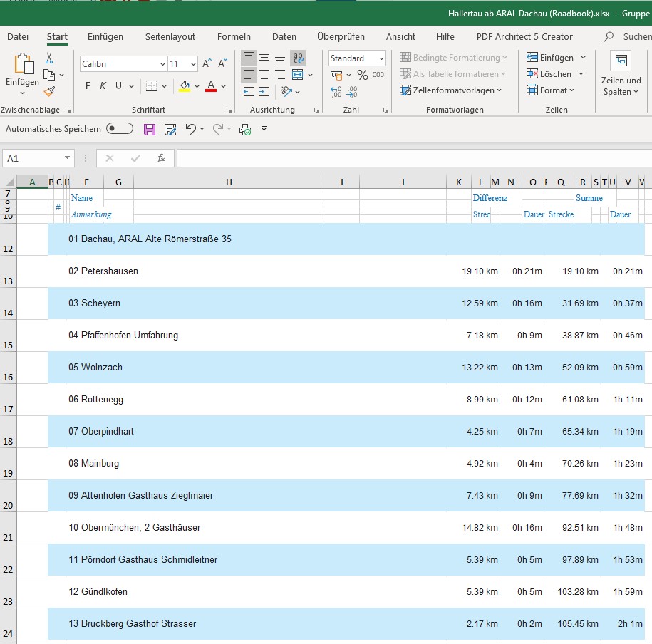
Task: Toggle italic (K) formatting
Action: (x=103, y=86)
